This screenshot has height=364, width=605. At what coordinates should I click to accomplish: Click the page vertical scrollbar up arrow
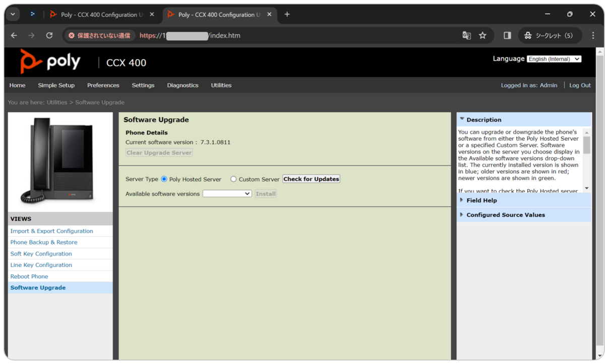pyautogui.click(x=599, y=52)
